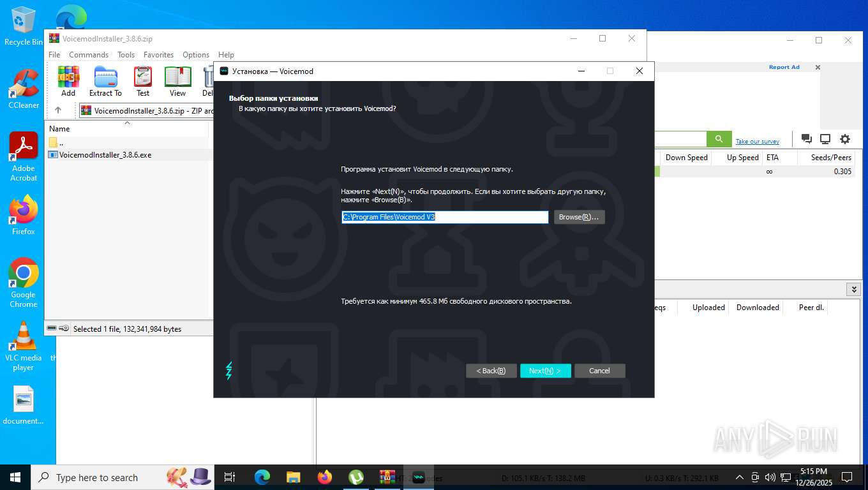The image size is (868, 490).
Task: Switch to WinRAR on the taskbar
Action: 387,477
